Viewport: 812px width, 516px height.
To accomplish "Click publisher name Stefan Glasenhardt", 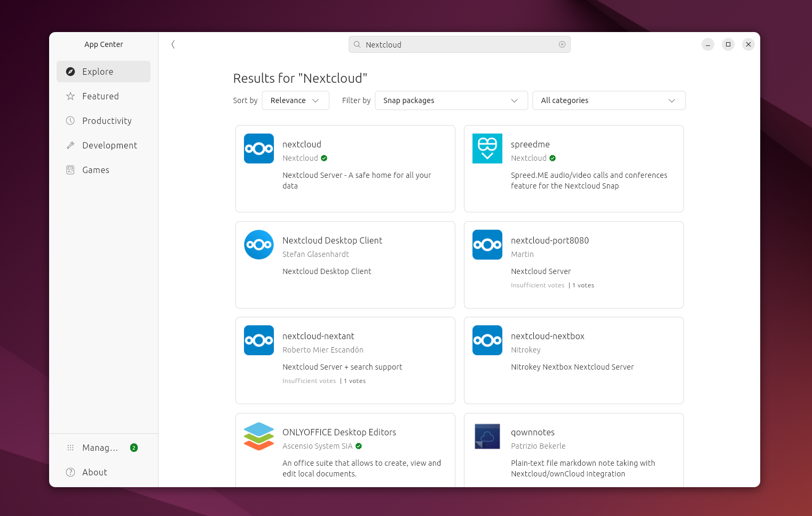I will [x=316, y=254].
